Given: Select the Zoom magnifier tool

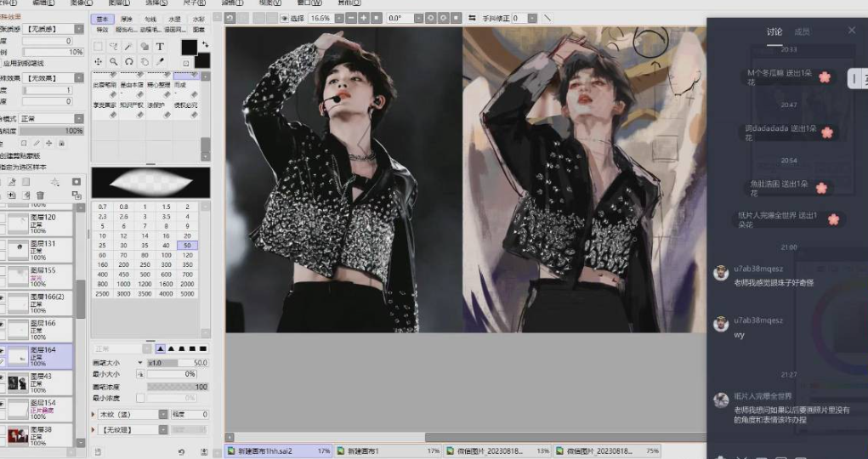Looking at the screenshot, I should coord(113,61).
